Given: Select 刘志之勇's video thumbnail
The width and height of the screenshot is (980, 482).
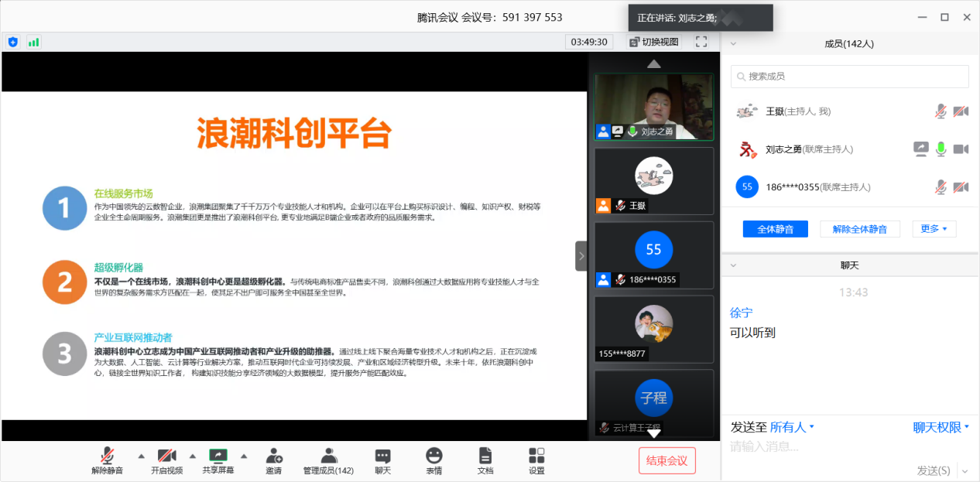Looking at the screenshot, I should [653, 106].
